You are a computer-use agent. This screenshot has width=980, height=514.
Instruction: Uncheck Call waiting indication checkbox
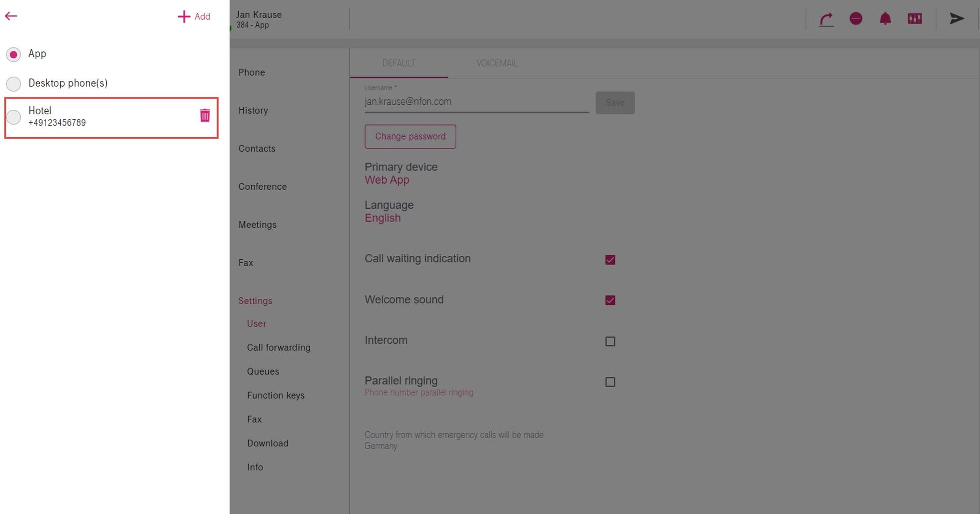tap(610, 260)
